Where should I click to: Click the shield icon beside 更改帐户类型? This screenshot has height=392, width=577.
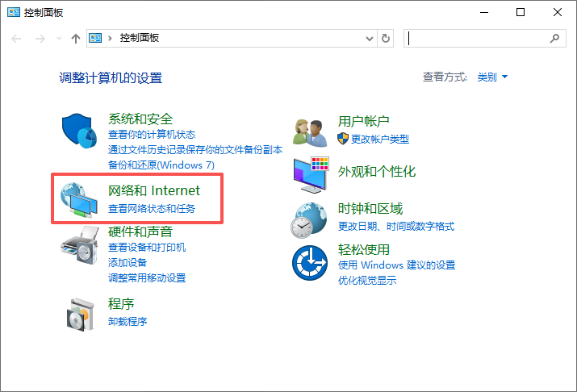coord(343,139)
